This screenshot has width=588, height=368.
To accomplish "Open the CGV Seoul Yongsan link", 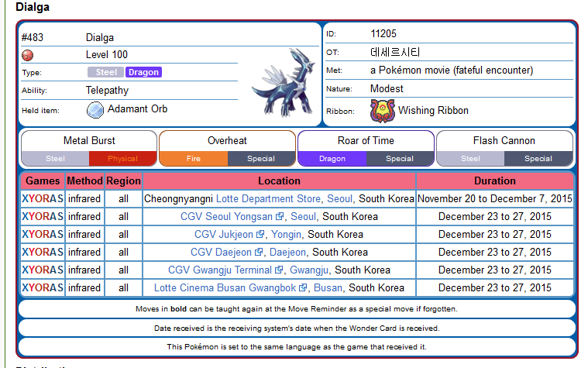I will coord(226,216).
